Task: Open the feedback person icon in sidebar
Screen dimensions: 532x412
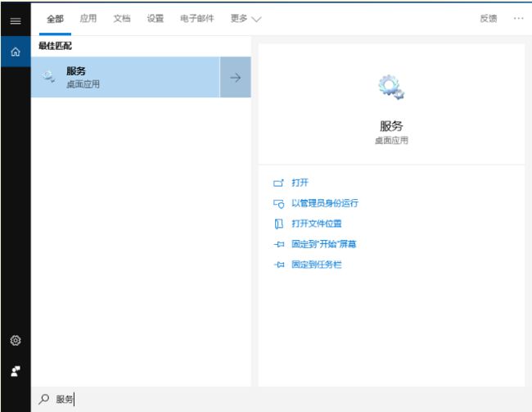Action: 16,371
